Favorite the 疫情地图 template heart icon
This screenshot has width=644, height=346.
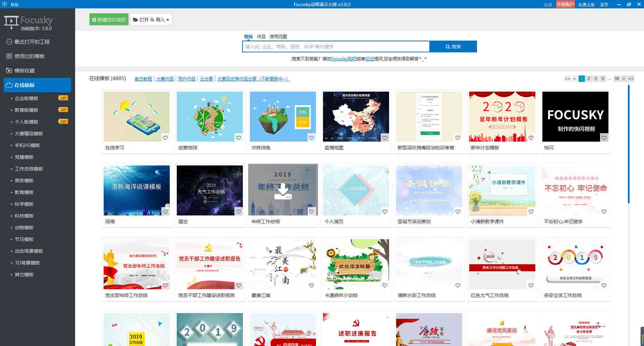point(385,138)
